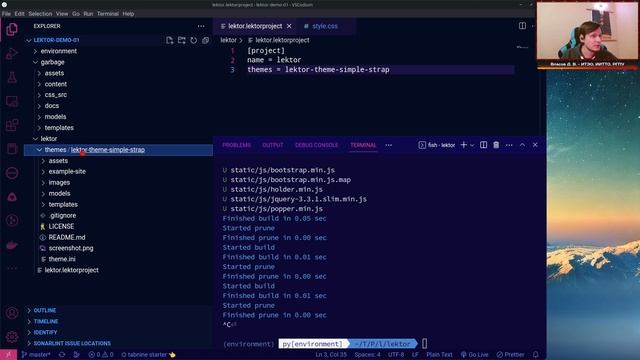Change language mode Plain Text
Screen dimensions: 640x360
click(x=439, y=355)
